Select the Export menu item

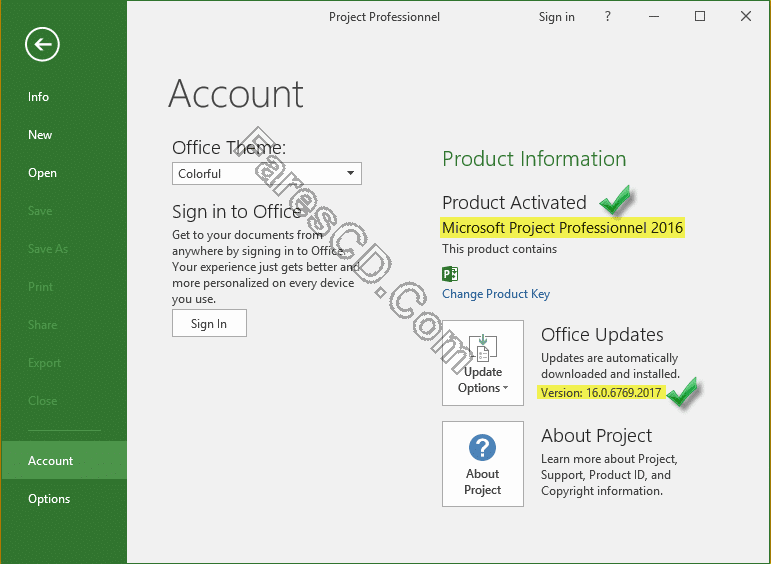pos(44,363)
